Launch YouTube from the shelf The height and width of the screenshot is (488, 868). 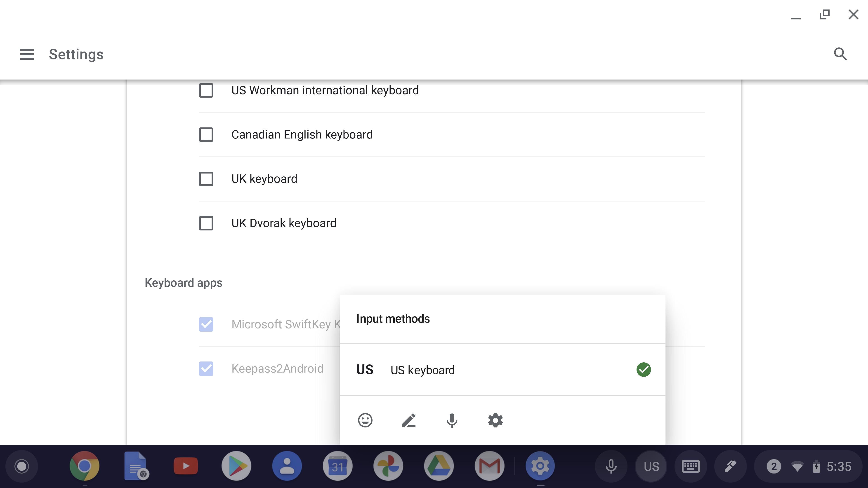pos(185,466)
